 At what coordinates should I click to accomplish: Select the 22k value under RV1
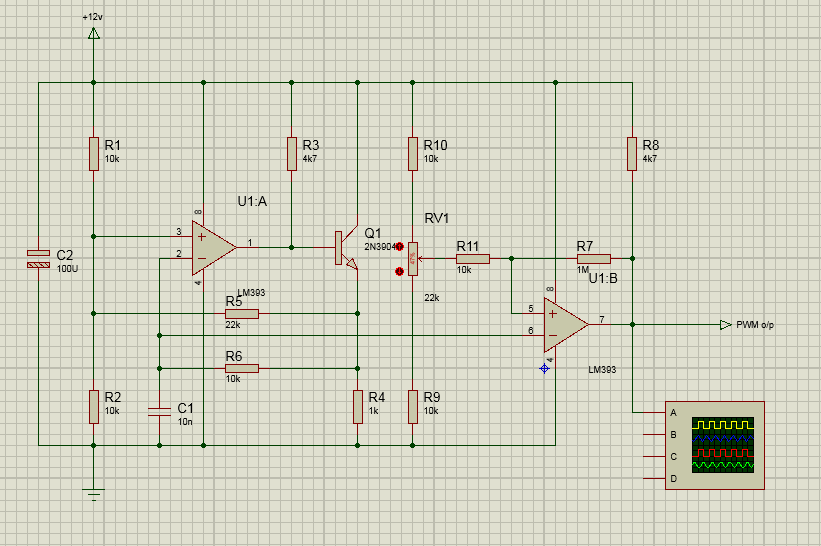click(432, 297)
